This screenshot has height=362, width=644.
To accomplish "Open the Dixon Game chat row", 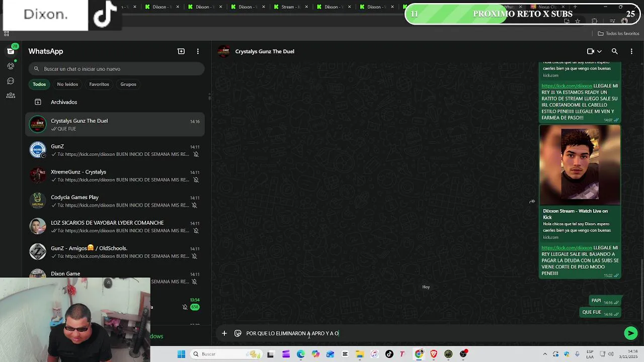I will 115,274.
